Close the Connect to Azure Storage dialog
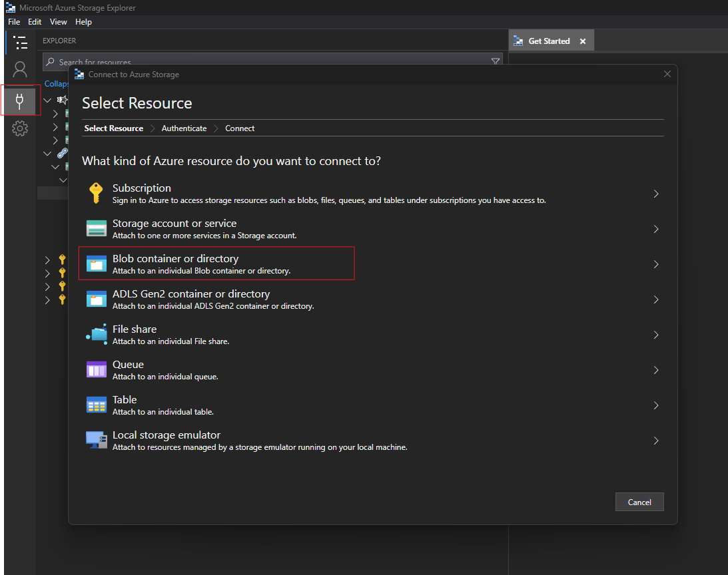The width and height of the screenshot is (728, 575). (x=667, y=75)
